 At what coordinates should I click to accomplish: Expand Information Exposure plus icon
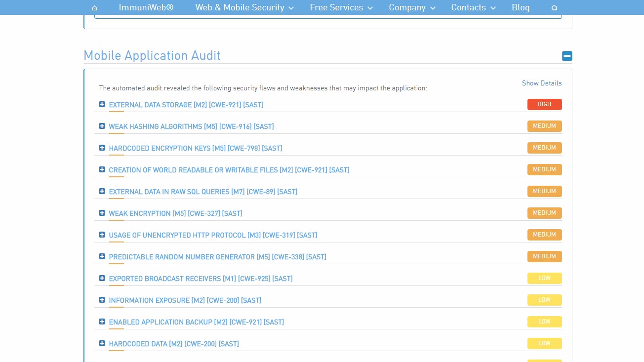(102, 300)
